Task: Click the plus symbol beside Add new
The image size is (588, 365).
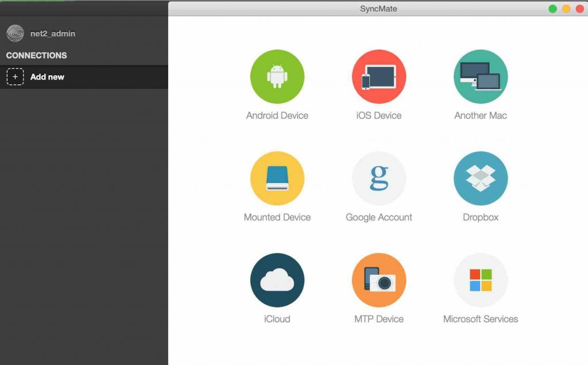Action: point(16,76)
